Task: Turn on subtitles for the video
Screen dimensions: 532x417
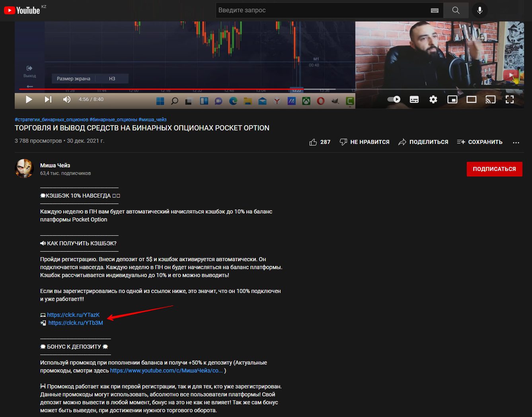Action: pyautogui.click(x=414, y=99)
